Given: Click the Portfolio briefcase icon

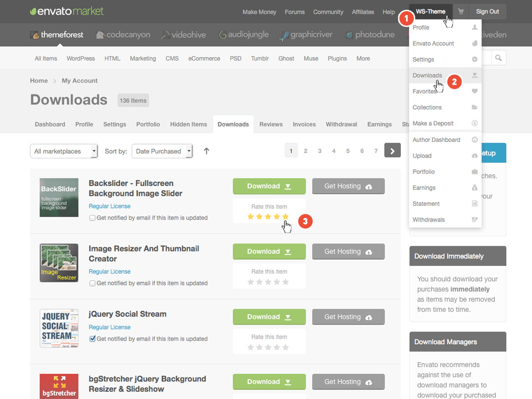Looking at the screenshot, I should [474, 172].
